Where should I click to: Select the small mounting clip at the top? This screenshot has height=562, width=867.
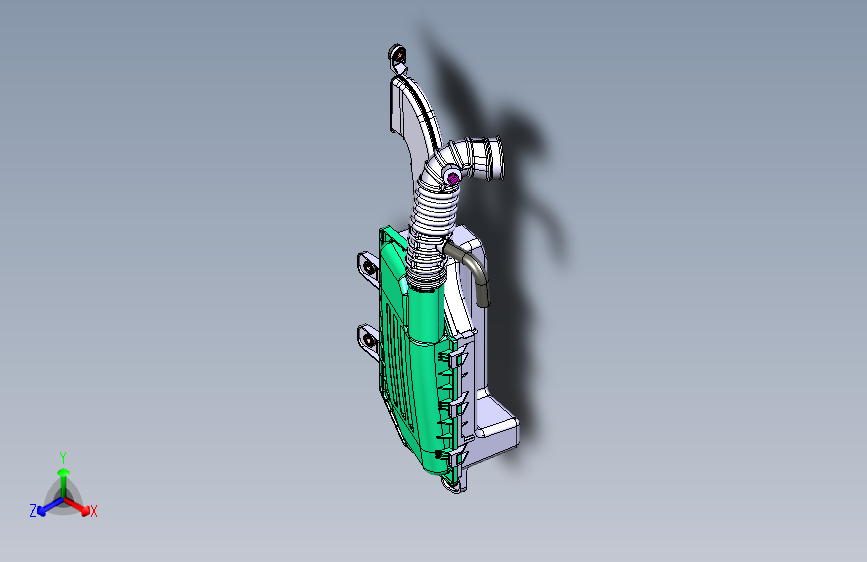point(398,58)
